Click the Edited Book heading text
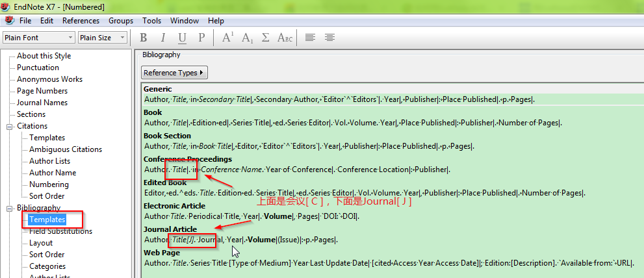The height and width of the screenshot is (278, 644). pos(165,183)
